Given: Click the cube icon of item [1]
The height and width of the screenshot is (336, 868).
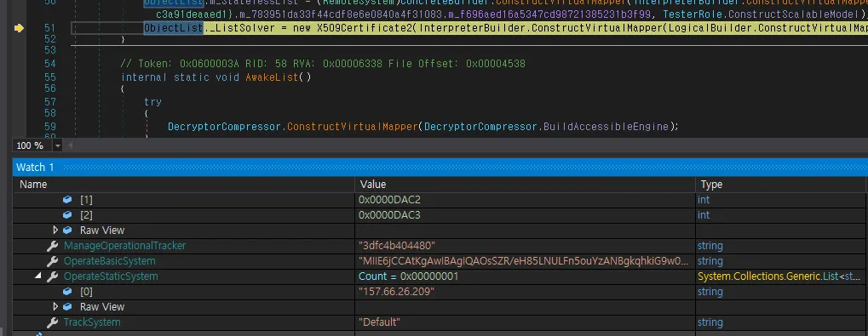Looking at the screenshot, I should tap(67, 200).
